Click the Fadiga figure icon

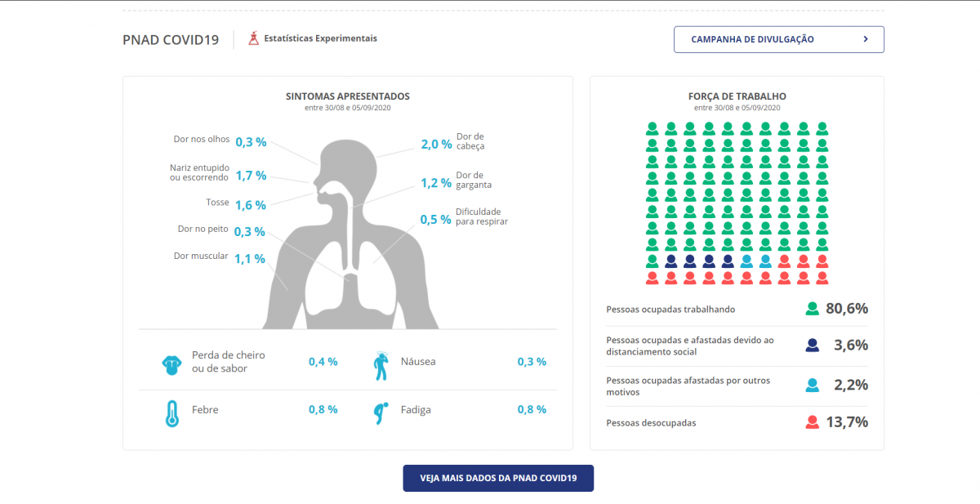click(380, 413)
